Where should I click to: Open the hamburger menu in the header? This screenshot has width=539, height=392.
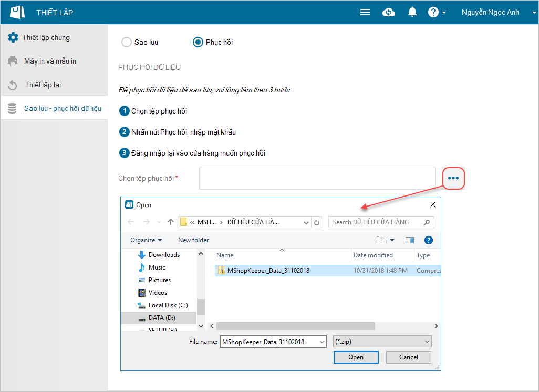coord(365,12)
